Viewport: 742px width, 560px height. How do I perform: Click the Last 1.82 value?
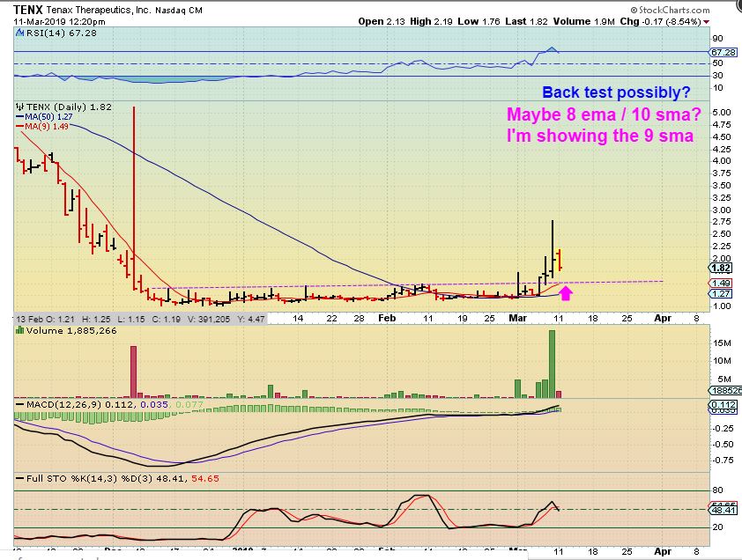(x=526, y=21)
